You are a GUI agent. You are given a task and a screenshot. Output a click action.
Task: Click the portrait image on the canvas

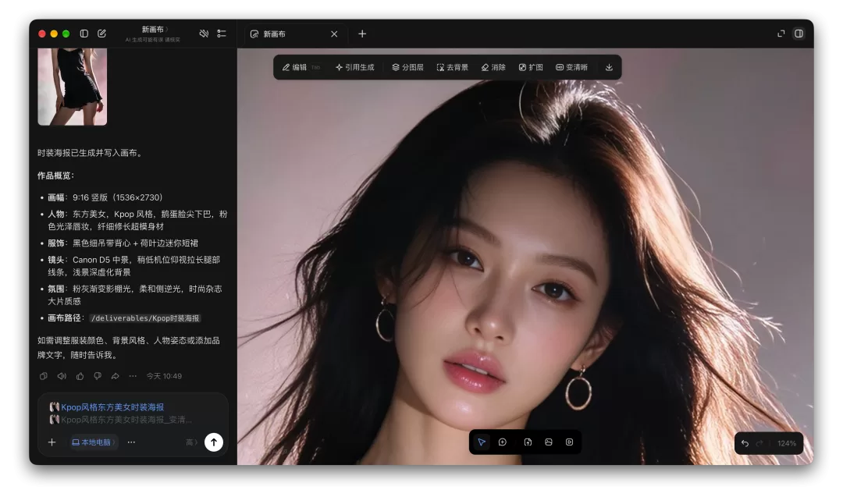tap(525, 257)
